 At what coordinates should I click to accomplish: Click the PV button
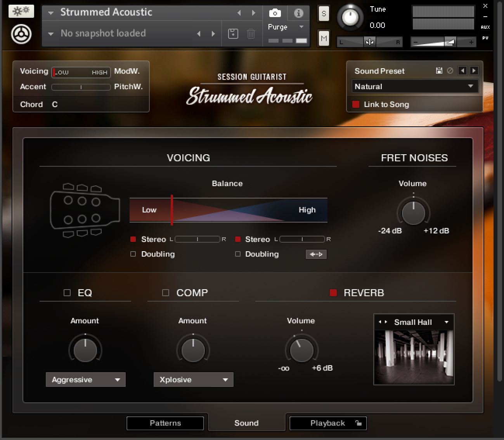pyautogui.click(x=485, y=38)
